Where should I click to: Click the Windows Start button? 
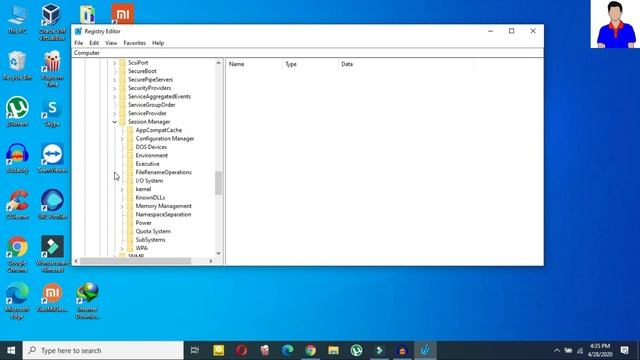[11, 350]
